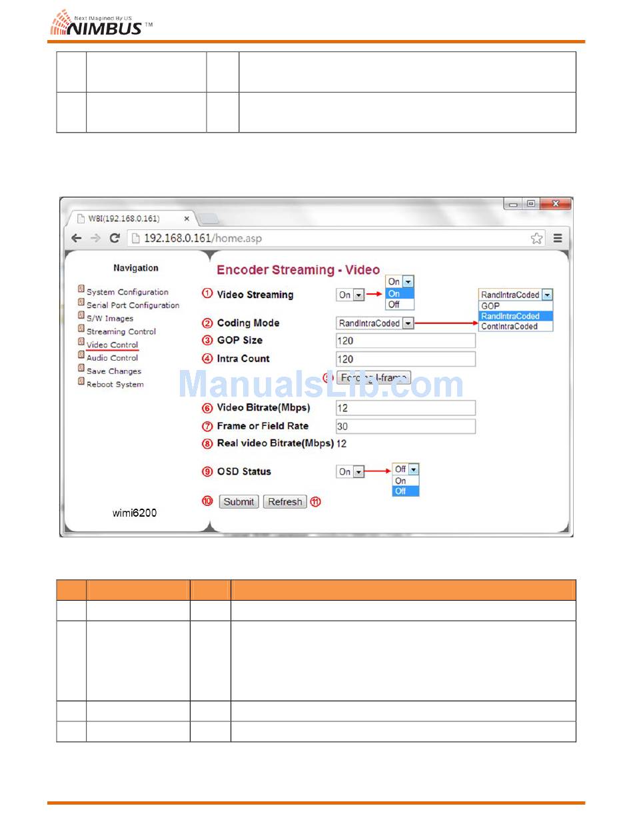This screenshot has height=840, width=633.
Task: Go back with the browser back arrow
Action: [x=76, y=238]
